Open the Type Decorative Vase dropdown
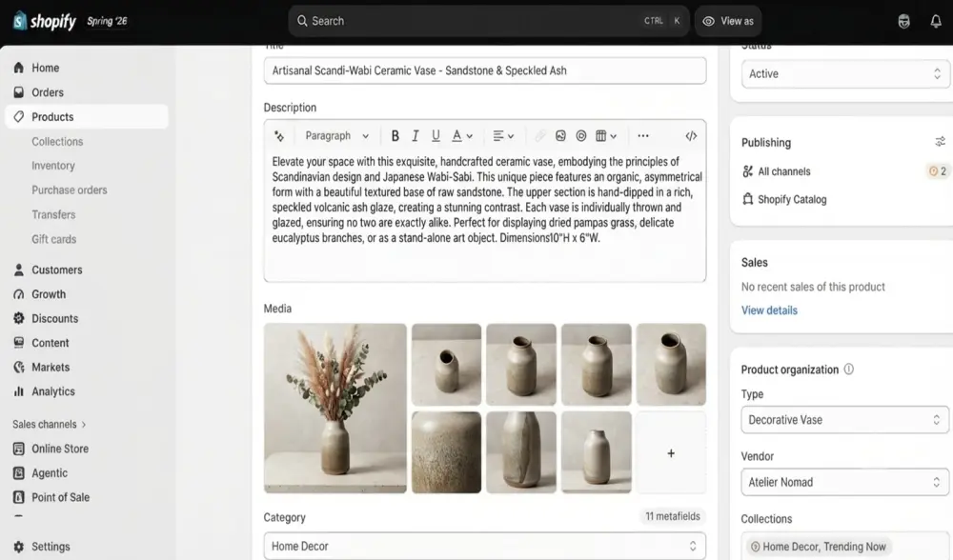The width and height of the screenshot is (953, 560). 844,420
